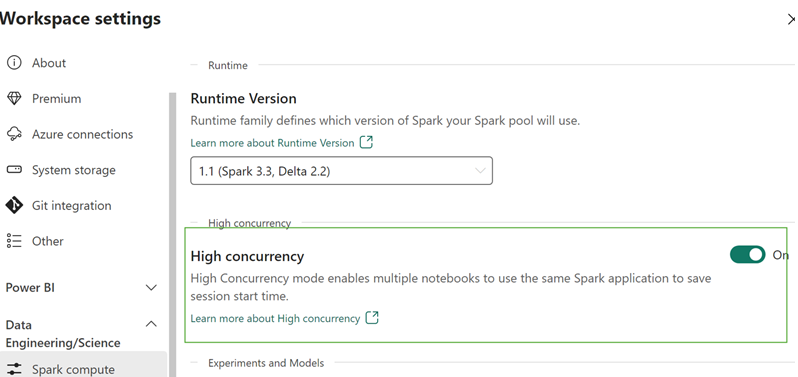Click the sidebar vertical scrollbar

pyautogui.click(x=173, y=235)
